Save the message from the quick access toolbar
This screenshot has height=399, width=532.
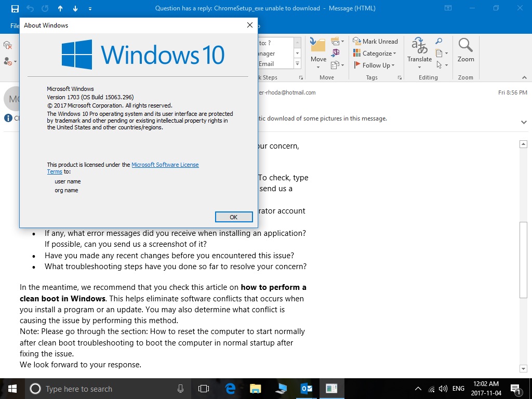15,8
